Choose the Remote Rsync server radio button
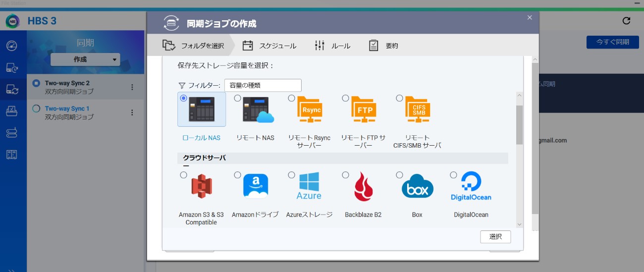644x272 pixels. pyautogui.click(x=291, y=98)
